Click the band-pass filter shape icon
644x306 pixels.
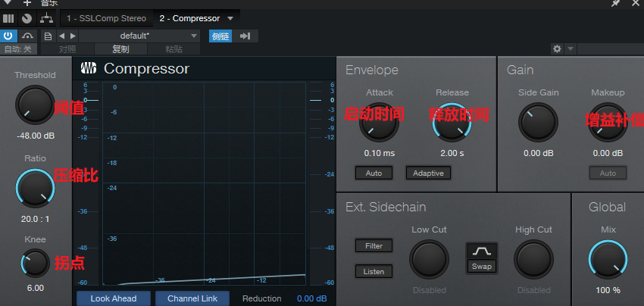coord(482,251)
